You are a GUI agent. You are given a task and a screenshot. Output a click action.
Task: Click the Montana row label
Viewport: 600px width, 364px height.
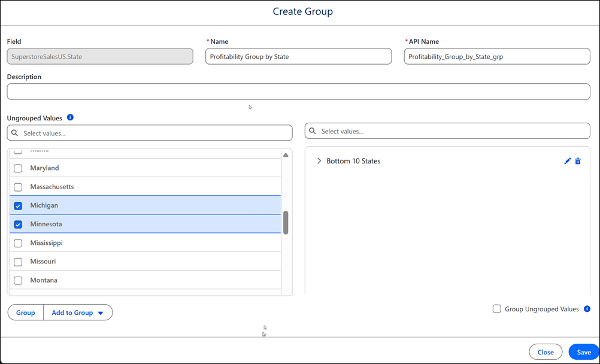pyautogui.click(x=44, y=280)
